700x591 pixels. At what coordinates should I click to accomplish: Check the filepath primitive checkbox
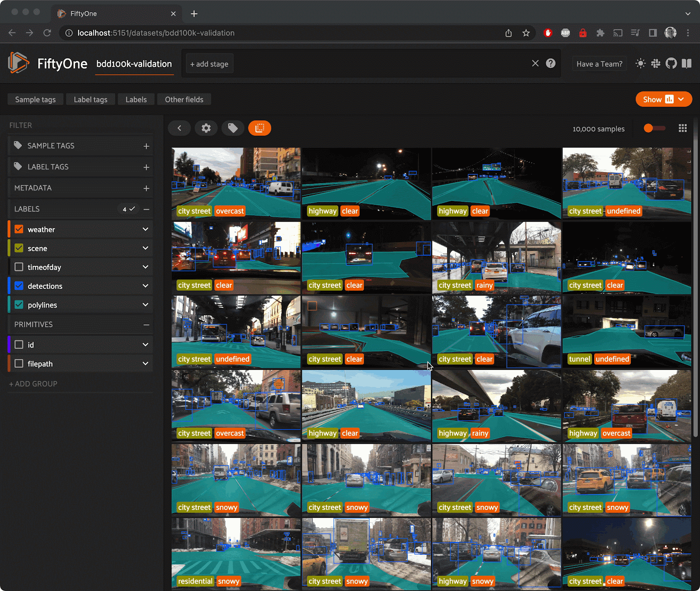click(x=19, y=363)
